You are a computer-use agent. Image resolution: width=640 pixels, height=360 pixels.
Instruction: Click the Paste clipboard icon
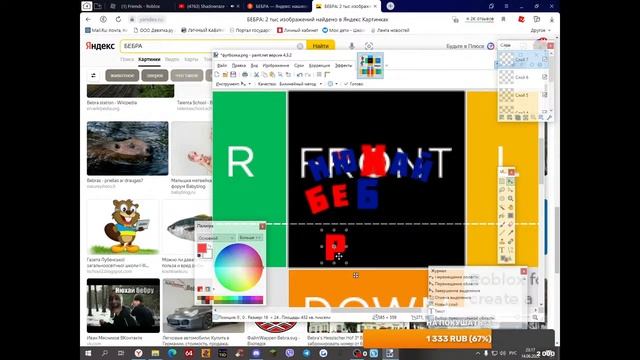point(272,75)
